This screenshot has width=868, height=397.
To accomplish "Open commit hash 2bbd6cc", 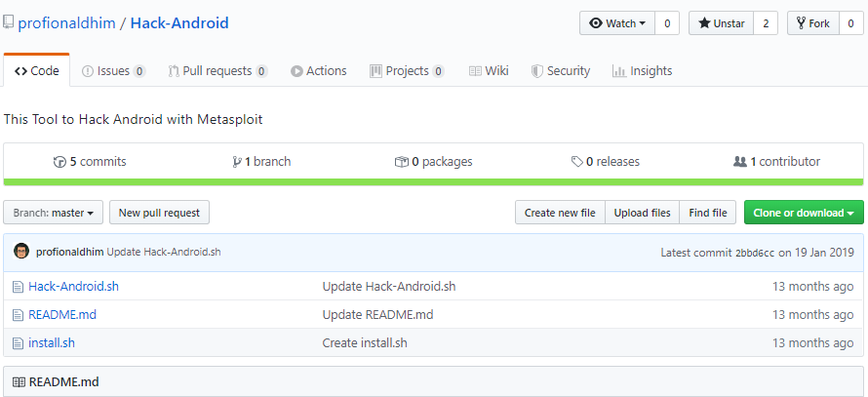I will [755, 253].
